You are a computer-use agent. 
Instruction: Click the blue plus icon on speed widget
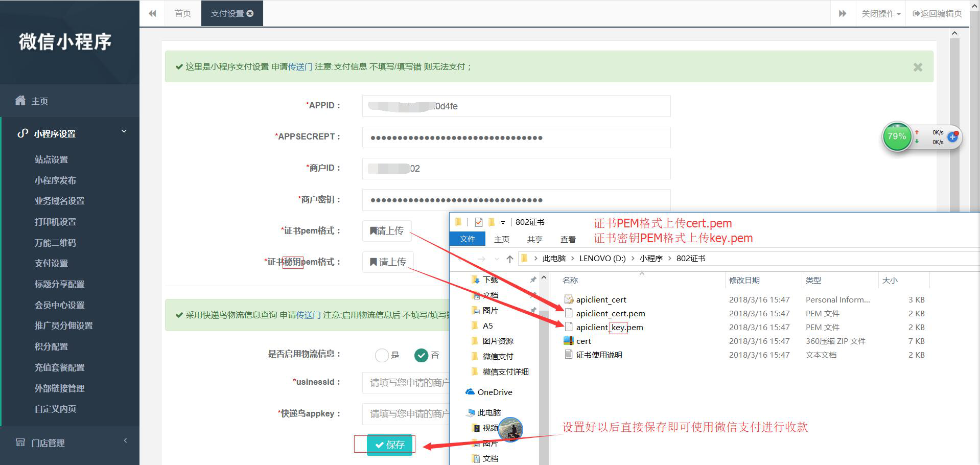click(x=952, y=137)
